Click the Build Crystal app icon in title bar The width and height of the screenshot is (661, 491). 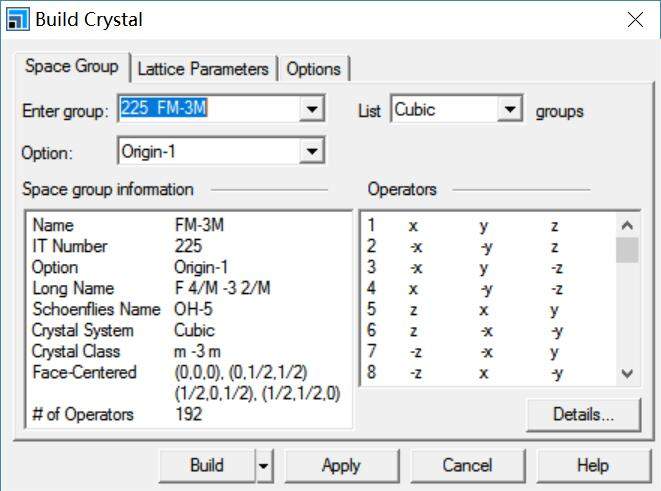click(17, 19)
